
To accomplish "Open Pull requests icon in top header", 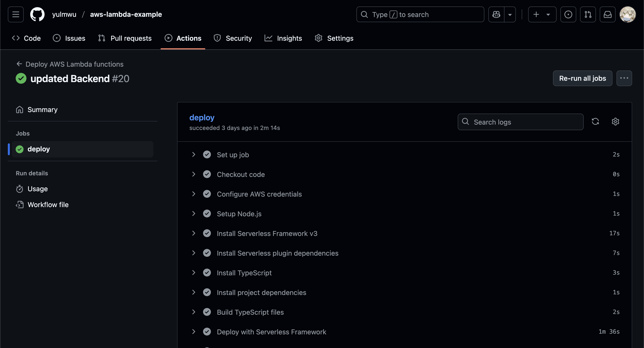I will point(588,15).
